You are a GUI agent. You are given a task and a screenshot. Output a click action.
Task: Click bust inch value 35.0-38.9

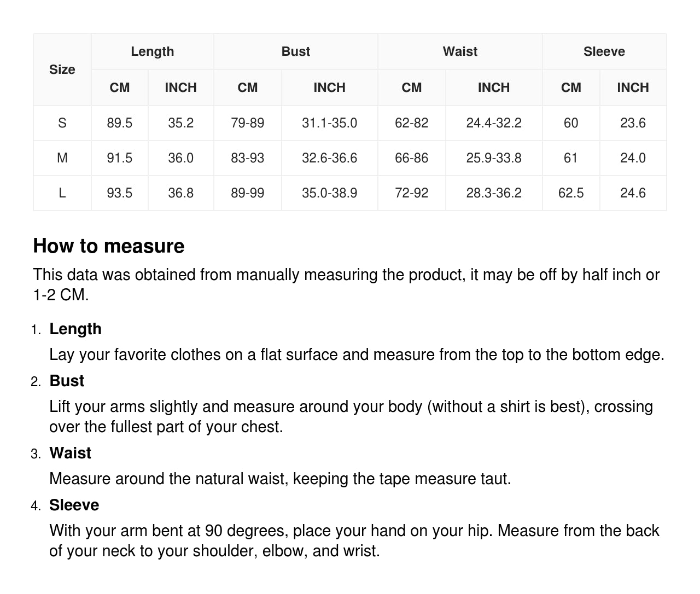pyautogui.click(x=329, y=193)
